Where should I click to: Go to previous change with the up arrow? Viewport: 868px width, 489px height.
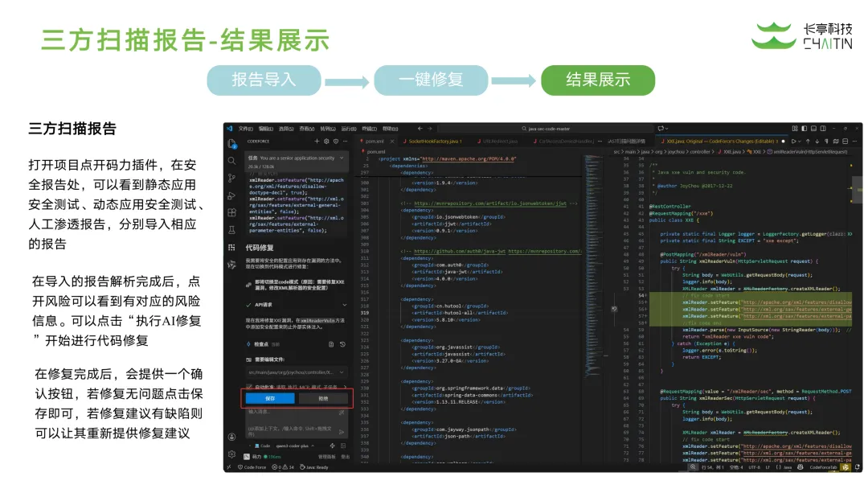tap(808, 142)
